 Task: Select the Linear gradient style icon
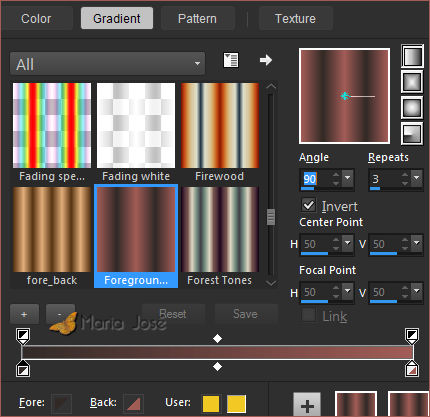(412, 56)
